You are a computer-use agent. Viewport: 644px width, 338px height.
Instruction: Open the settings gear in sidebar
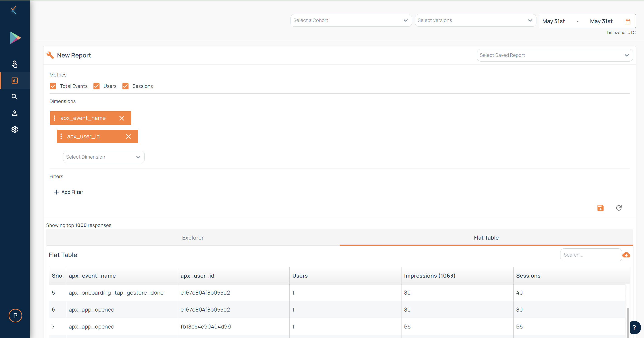(14, 129)
